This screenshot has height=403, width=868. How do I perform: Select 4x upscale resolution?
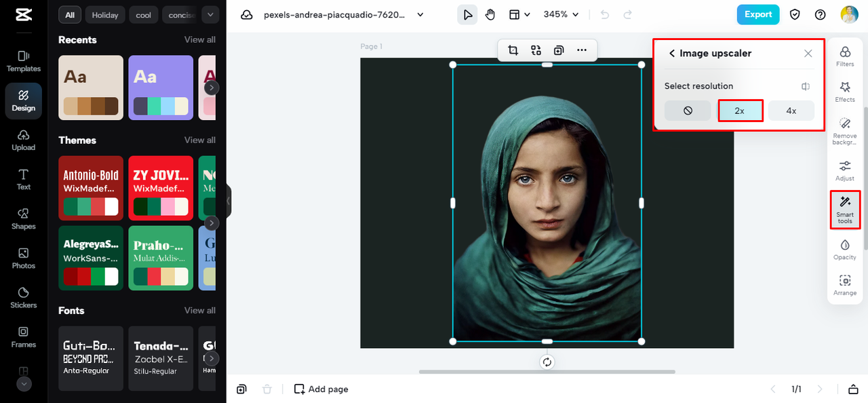click(x=791, y=111)
